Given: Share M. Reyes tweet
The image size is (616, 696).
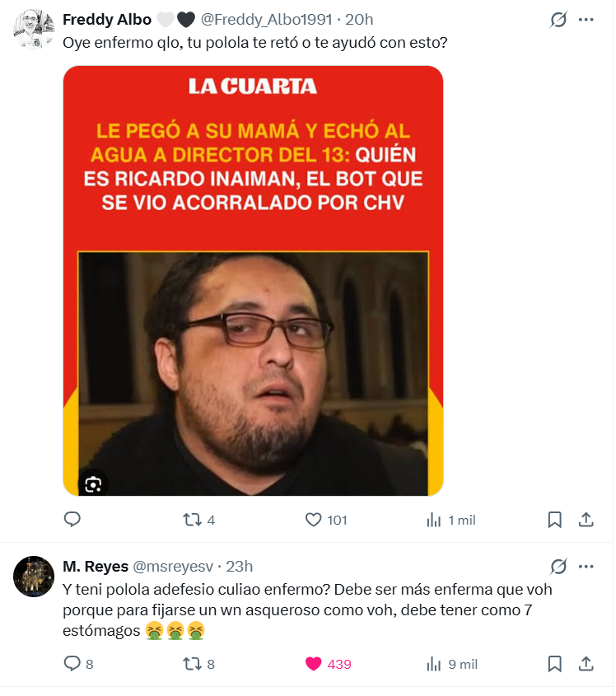Looking at the screenshot, I should pos(586,664).
